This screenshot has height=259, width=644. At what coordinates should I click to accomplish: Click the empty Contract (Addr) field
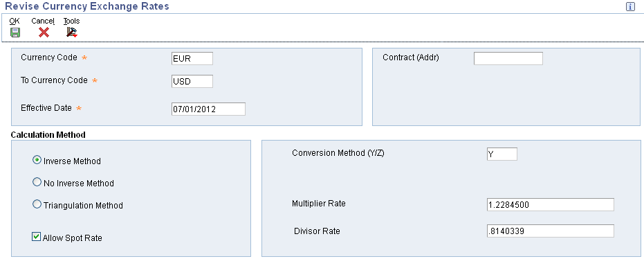pos(508,58)
